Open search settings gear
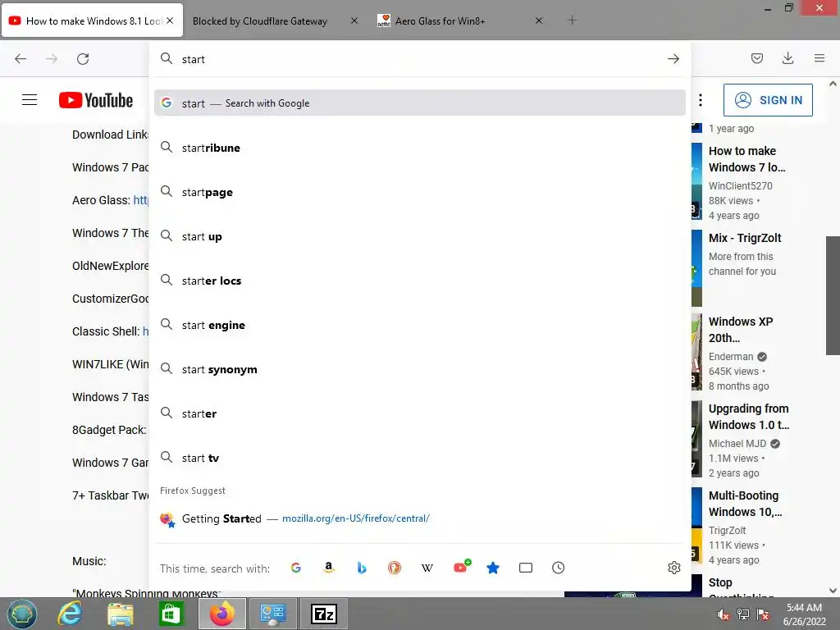840x630 pixels. (x=674, y=568)
